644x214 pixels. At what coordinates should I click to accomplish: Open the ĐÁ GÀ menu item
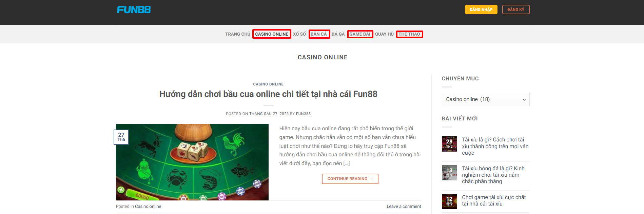coord(338,34)
